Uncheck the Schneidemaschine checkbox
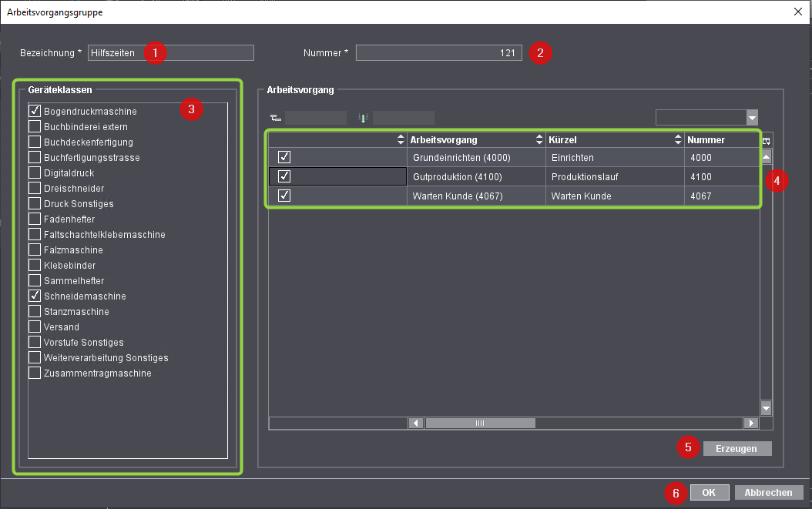The image size is (812, 509). (35, 296)
